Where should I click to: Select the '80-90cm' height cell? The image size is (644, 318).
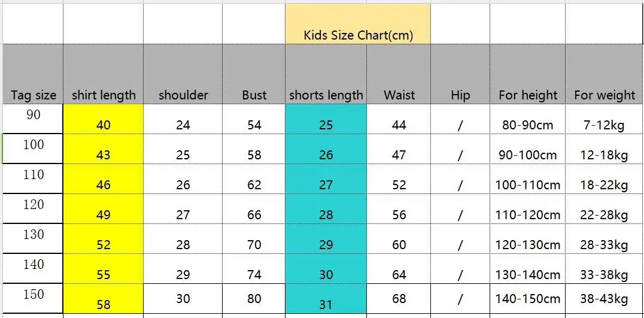(x=527, y=119)
